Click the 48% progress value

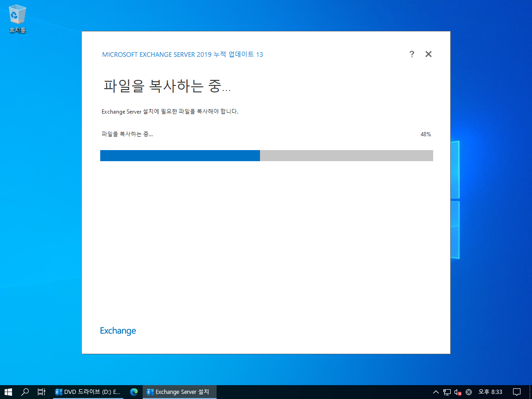point(425,134)
